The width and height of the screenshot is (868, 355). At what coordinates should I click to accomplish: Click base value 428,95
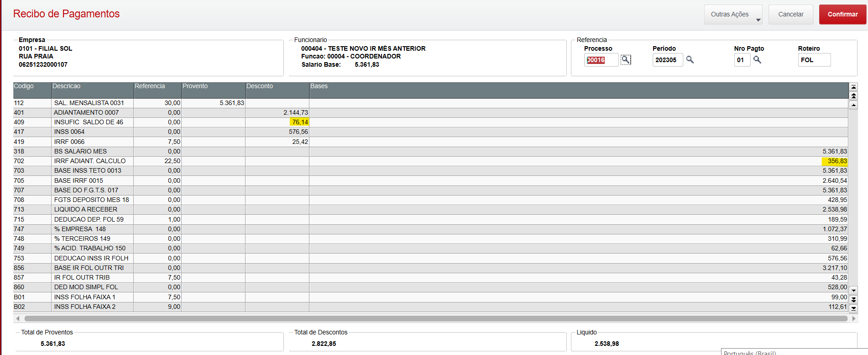pos(838,200)
